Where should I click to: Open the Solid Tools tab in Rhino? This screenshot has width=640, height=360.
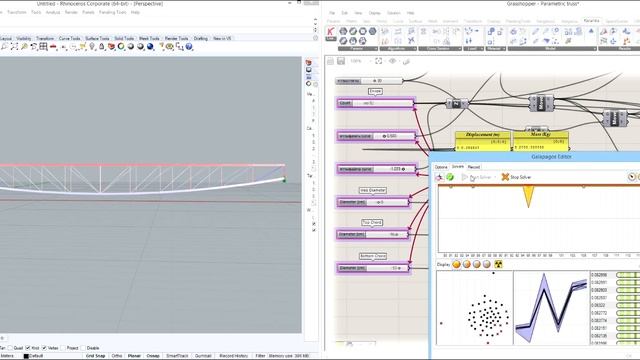pos(124,38)
